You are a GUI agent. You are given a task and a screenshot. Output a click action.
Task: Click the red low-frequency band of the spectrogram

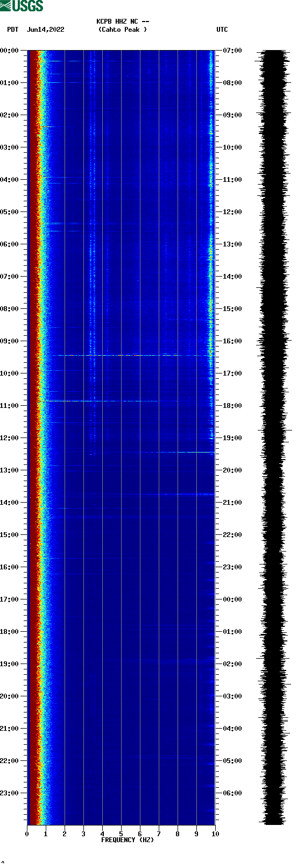pyautogui.click(x=33, y=437)
